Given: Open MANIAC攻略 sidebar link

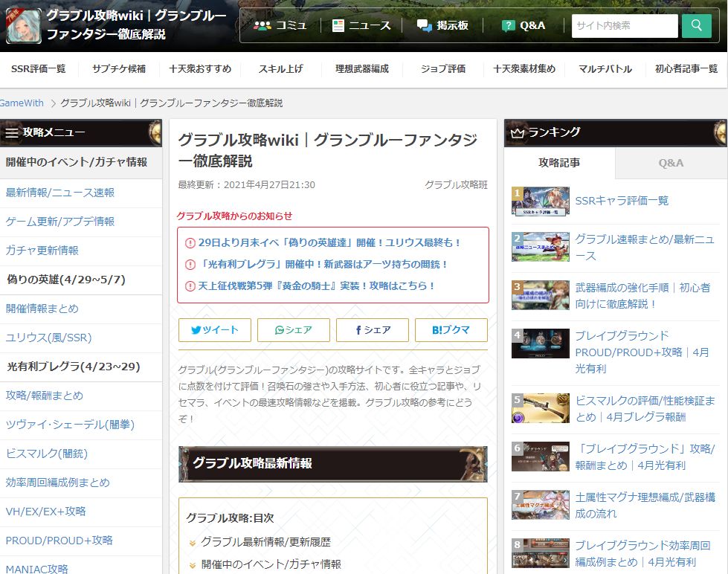Looking at the screenshot, I should (x=36, y=569).
